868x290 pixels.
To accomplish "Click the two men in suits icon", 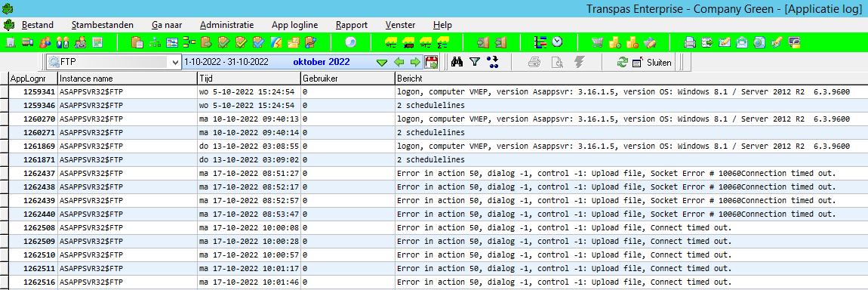I will tap(63, 42).
